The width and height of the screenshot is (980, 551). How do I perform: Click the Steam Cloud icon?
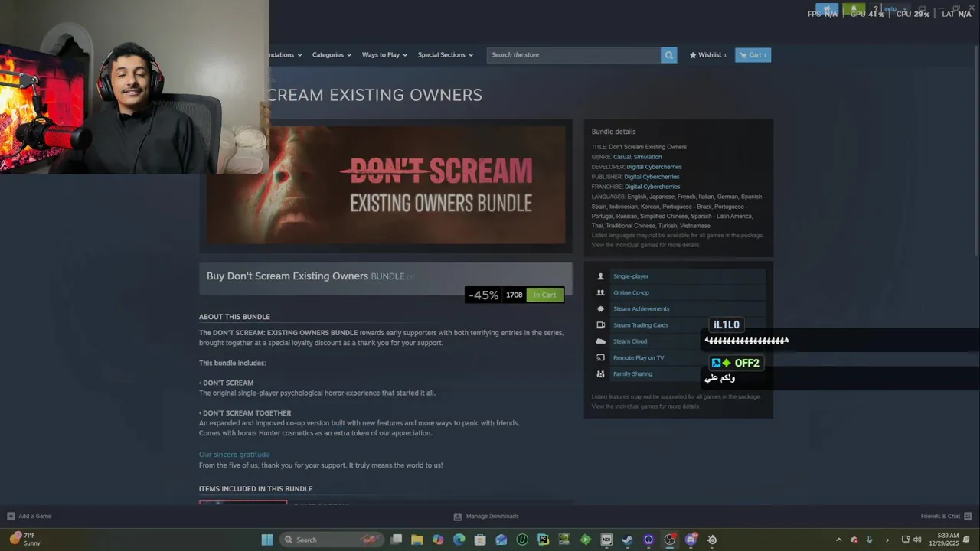click(x=600, y=341)
